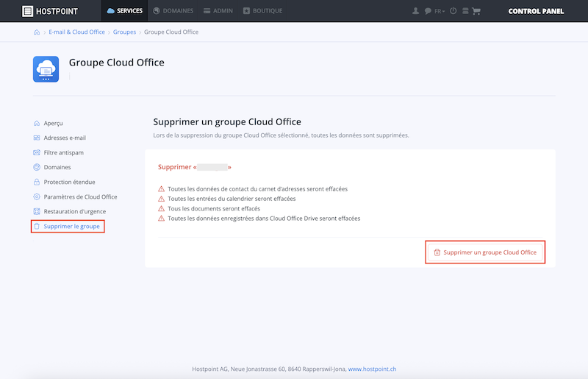Click the Cloud Office group icon
The image size is (588, 379).
46,69
